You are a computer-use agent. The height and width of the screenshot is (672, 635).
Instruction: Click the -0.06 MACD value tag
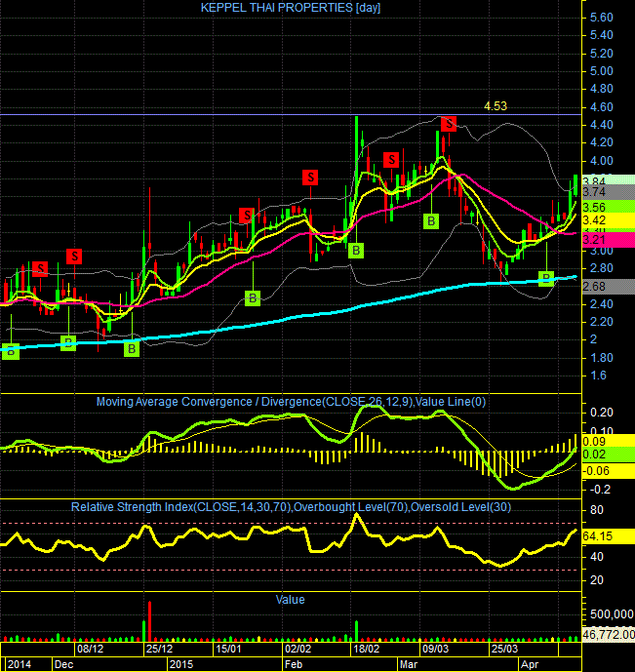[x=608, y=471]
